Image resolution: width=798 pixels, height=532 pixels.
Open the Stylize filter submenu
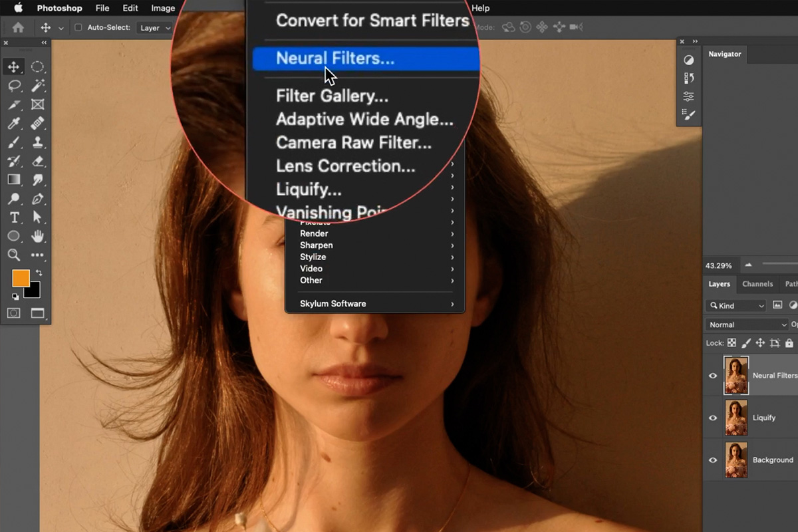pyautogui.click(x=375, y=257)
